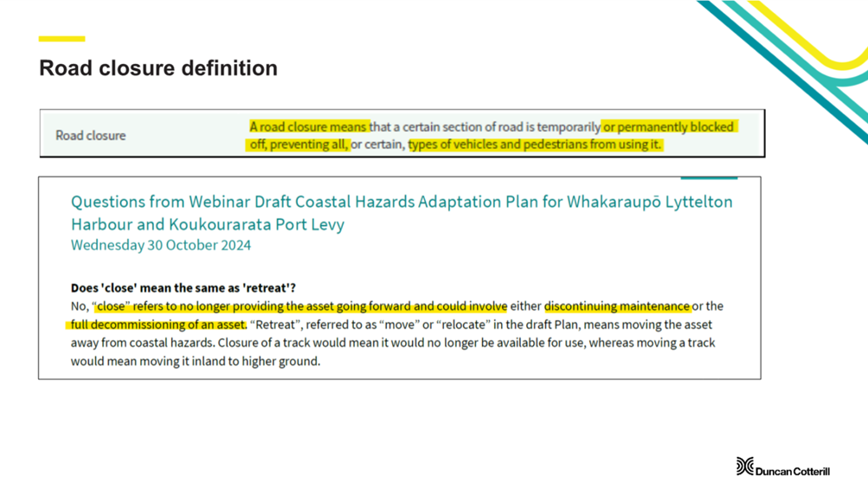Click the 'Road closure' term label
Viewport: 868px width, 489px height.
(x=90, y=136)
